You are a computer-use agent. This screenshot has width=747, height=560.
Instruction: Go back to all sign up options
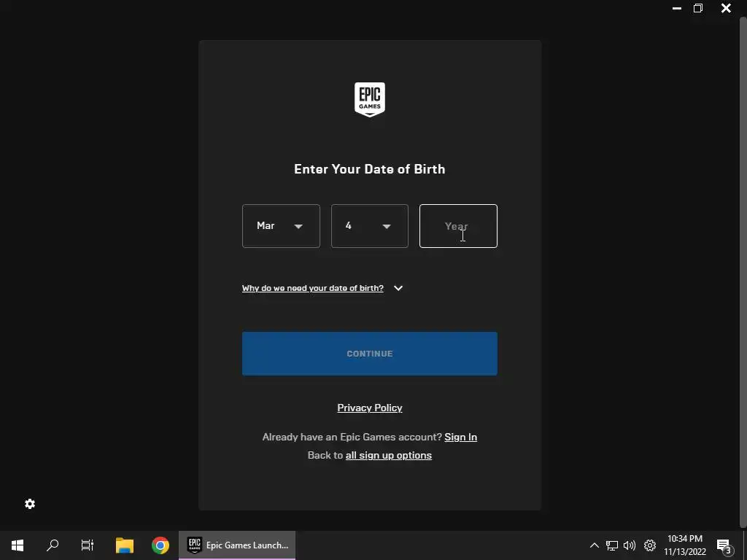pyautogui.click(x=389, y=455)
